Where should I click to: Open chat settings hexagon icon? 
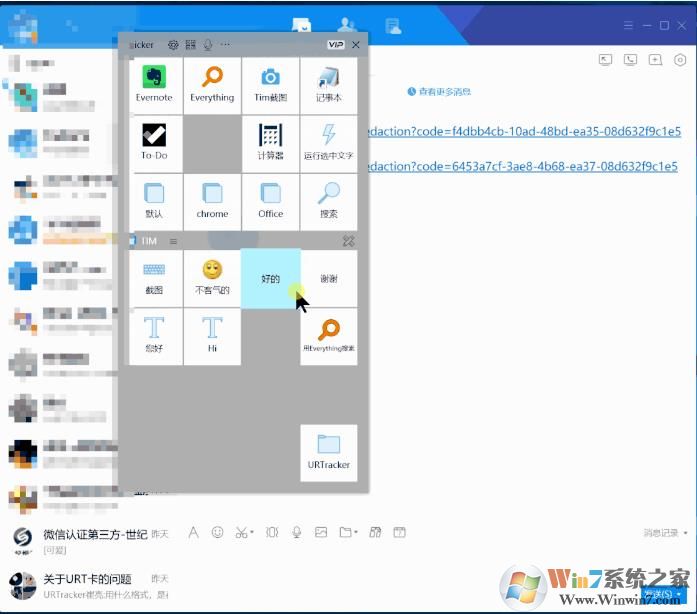tap(680, 60)
